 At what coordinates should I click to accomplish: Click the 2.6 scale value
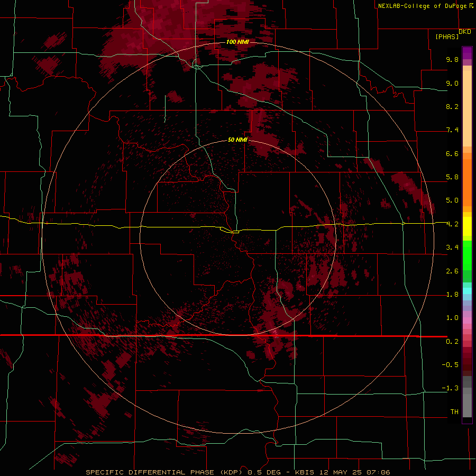[x=452, y=271]
